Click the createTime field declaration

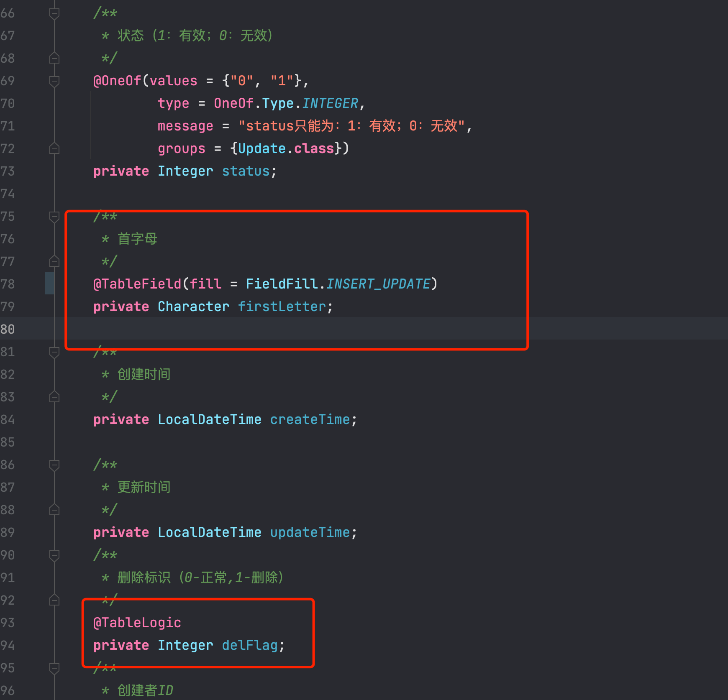coord(310,419)
